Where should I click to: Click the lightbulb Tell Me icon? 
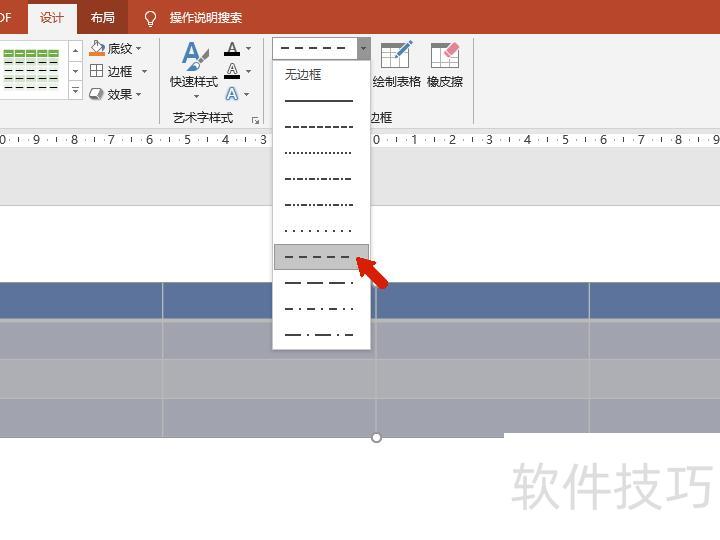pos(150,18)
